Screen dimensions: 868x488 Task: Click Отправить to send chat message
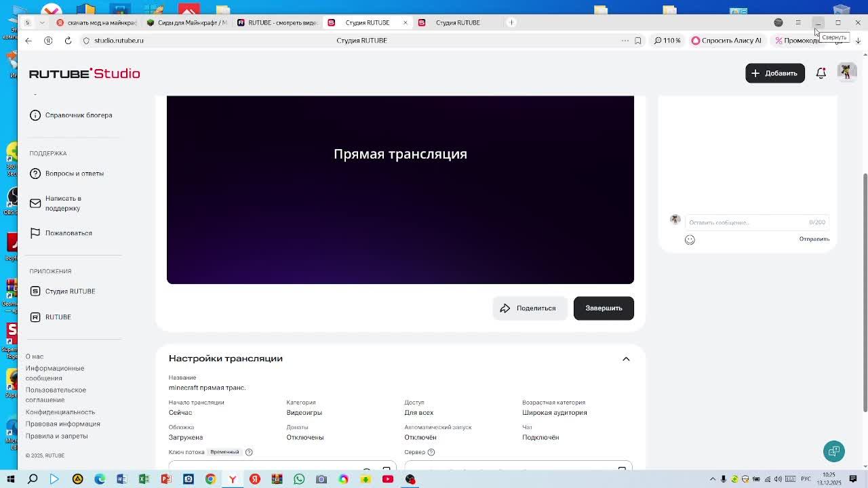point(814,239)
